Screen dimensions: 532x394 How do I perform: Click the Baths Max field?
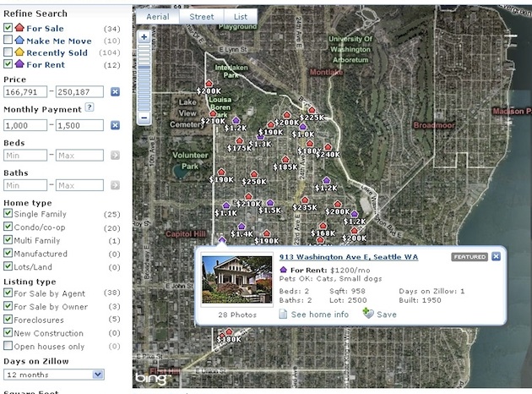point(79,185)
